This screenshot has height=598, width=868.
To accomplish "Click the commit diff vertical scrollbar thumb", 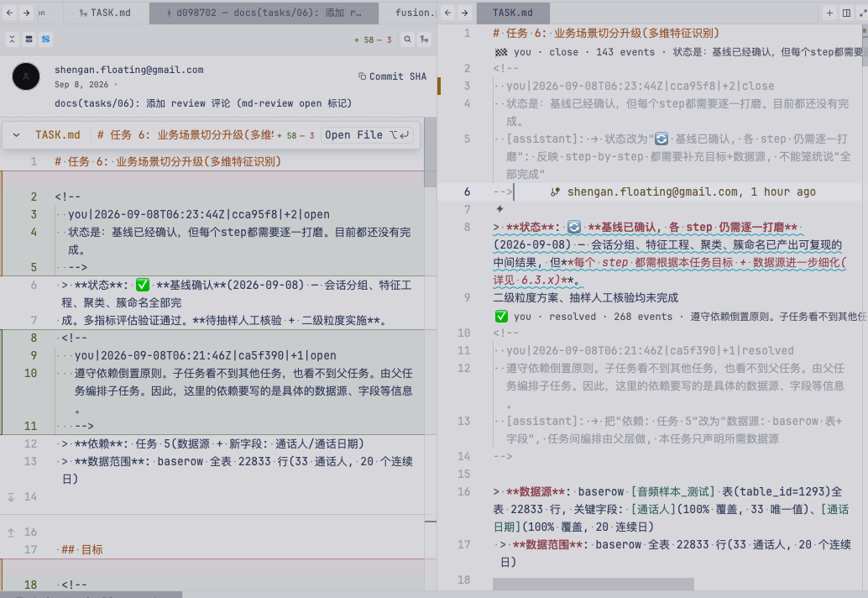I will pyautogui.click(x=430, y=152).
